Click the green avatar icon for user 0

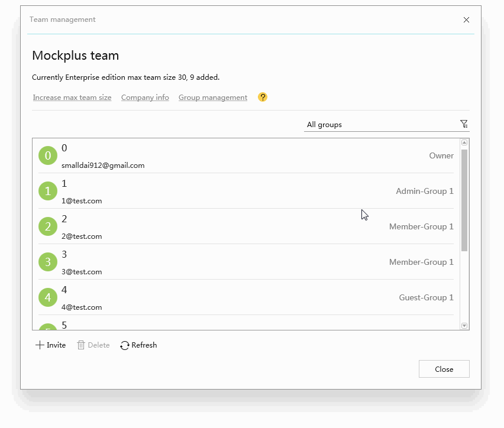tap(48, 155)
